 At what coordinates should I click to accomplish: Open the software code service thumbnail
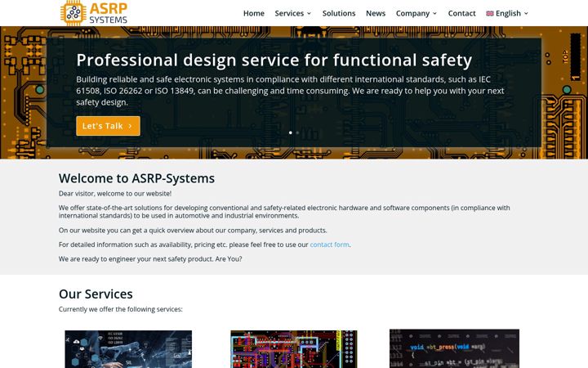[455, 348]
